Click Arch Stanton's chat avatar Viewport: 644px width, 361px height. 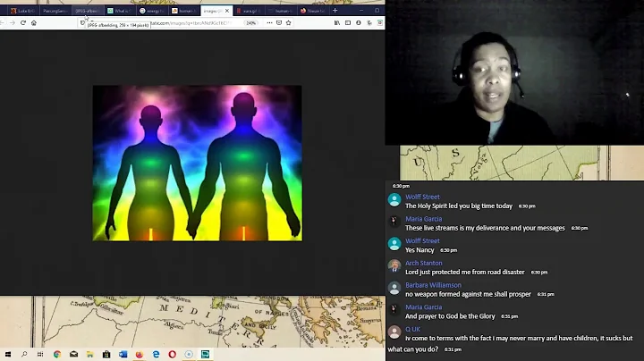pyautogui.click(x=394, y=265)
